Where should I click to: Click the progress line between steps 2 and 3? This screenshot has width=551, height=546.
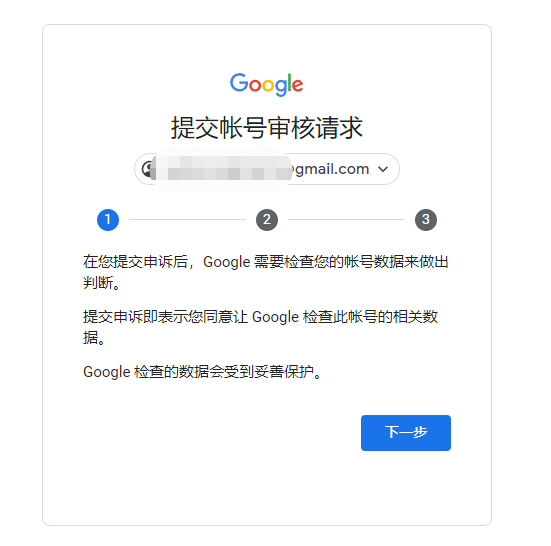click(346, 220)
